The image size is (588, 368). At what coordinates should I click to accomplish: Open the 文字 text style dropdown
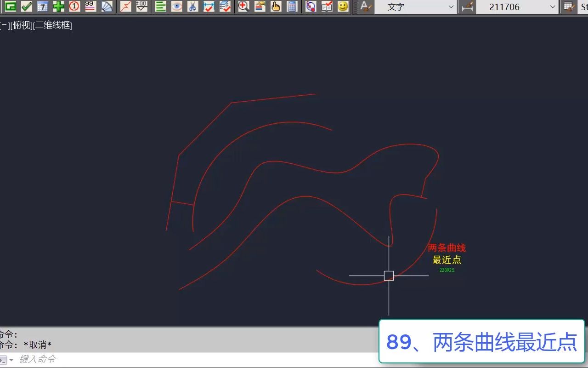[413, 7]
